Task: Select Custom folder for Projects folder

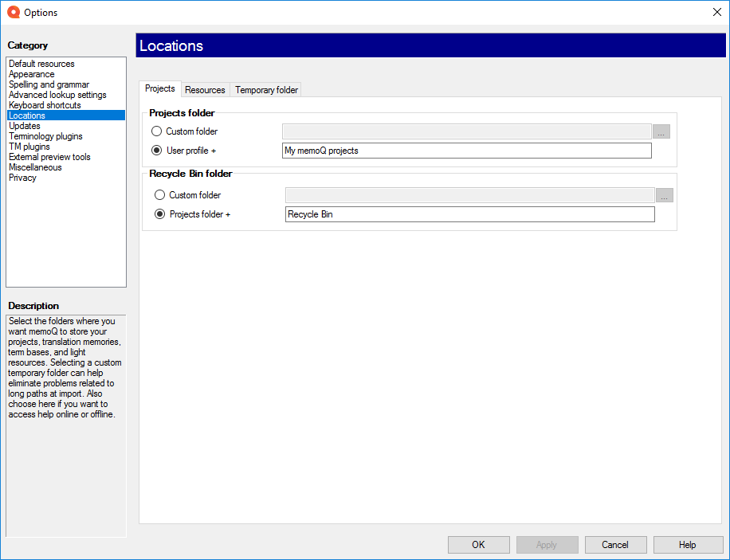Action: click(x=157, y=131)
